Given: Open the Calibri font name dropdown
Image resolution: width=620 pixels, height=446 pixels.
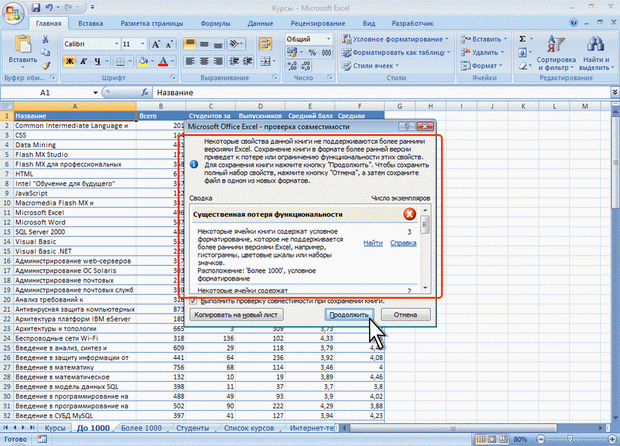Looking at the screenshot, I should click(x=117, y=44).
